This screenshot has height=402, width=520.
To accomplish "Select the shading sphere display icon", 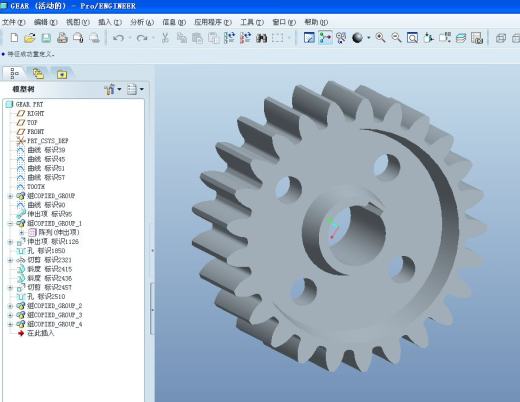I will (x=357, y=38).
